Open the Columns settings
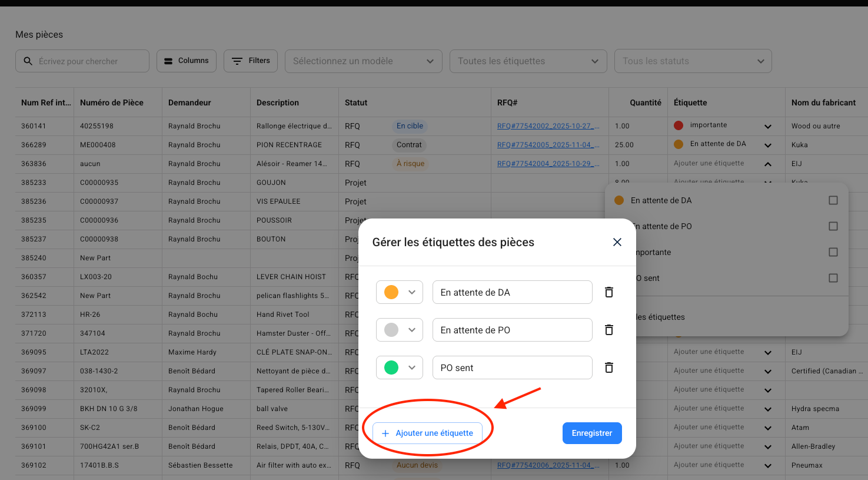Viewport: 868px width, 480px height. click(186, 61)
